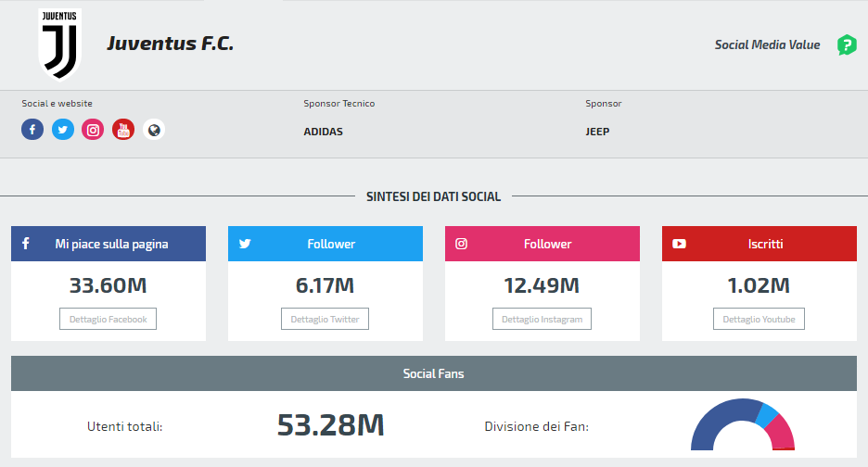Click Facebook icon in 'Mi piace sulla pagina' header
868x467 pixels.
pos(25,244)
